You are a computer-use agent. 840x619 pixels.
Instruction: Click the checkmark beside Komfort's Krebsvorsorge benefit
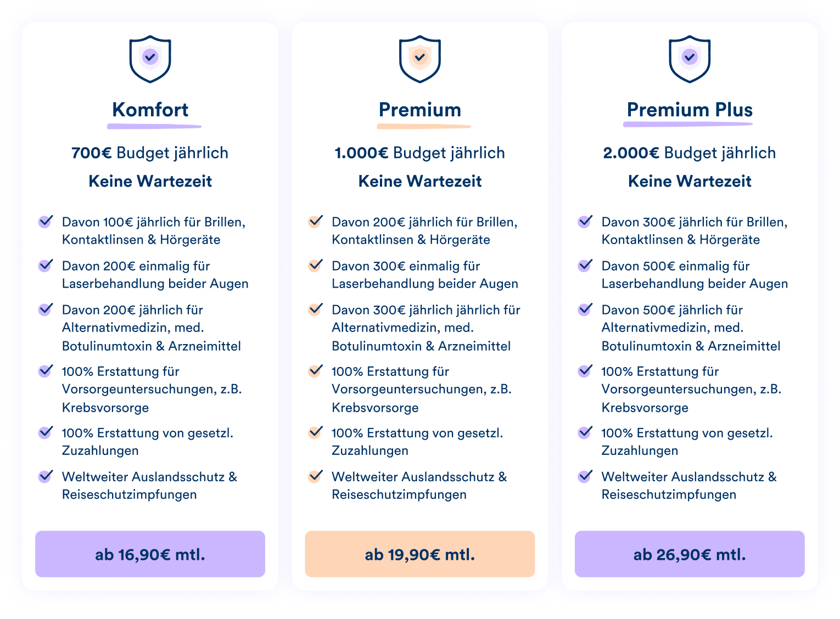45,370
